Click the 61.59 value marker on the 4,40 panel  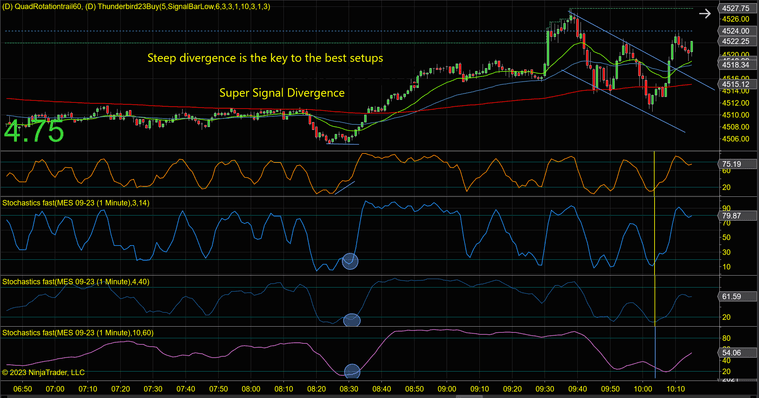(736, 296)
